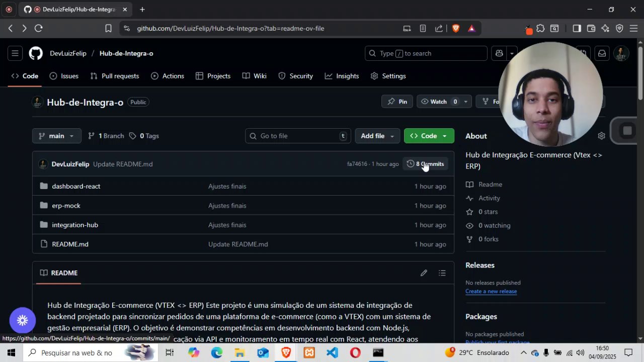Open the integration-hub folder

coord(75,225)
